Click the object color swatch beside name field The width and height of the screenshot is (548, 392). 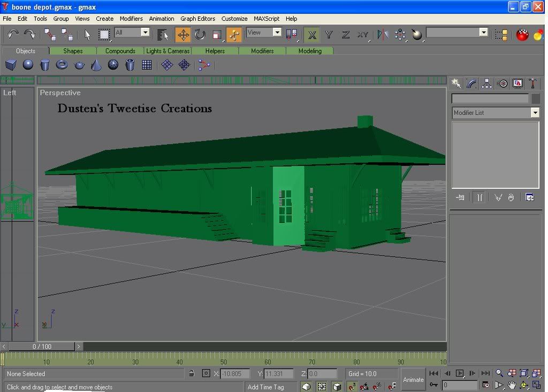tap(535, 99)
